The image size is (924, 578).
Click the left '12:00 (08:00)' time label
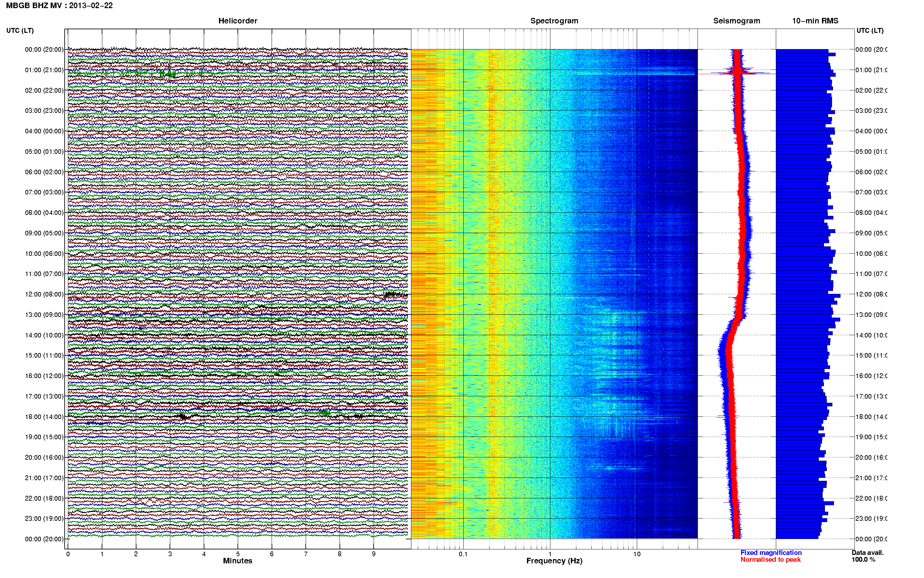pos(44,294)
